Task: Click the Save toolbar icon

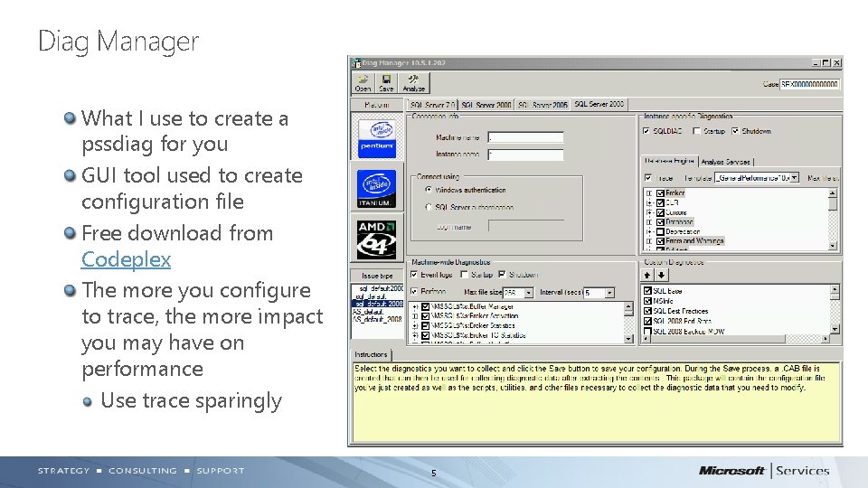Action: [386, 83]
